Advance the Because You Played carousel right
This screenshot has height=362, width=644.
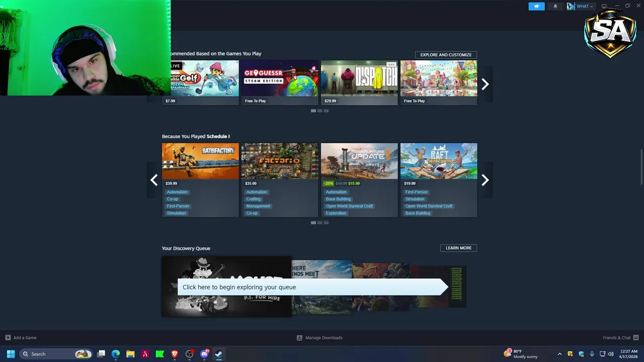(485, 180)
